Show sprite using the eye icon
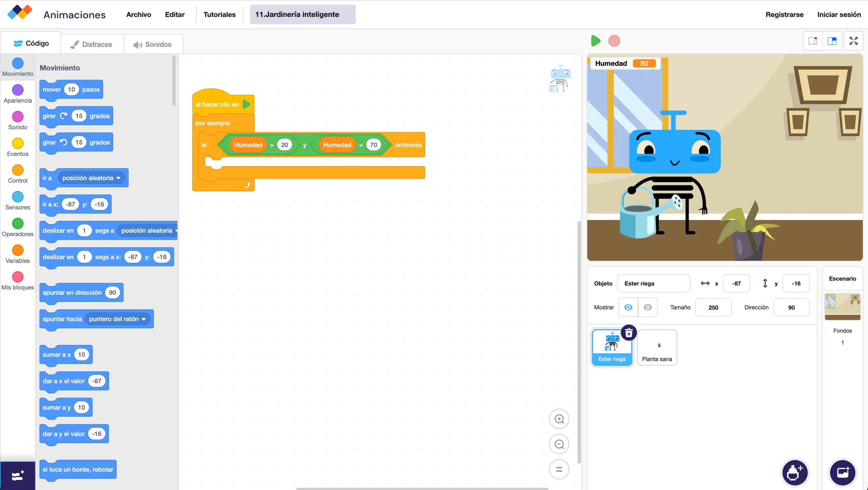Screen dimensions: 868x490 [628, 307]
